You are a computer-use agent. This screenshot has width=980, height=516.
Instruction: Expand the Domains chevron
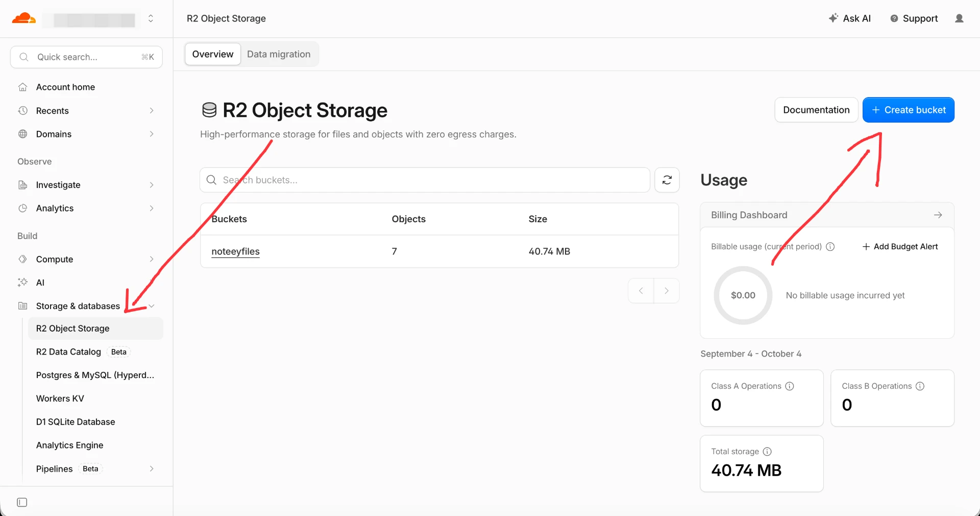[152, 134]
